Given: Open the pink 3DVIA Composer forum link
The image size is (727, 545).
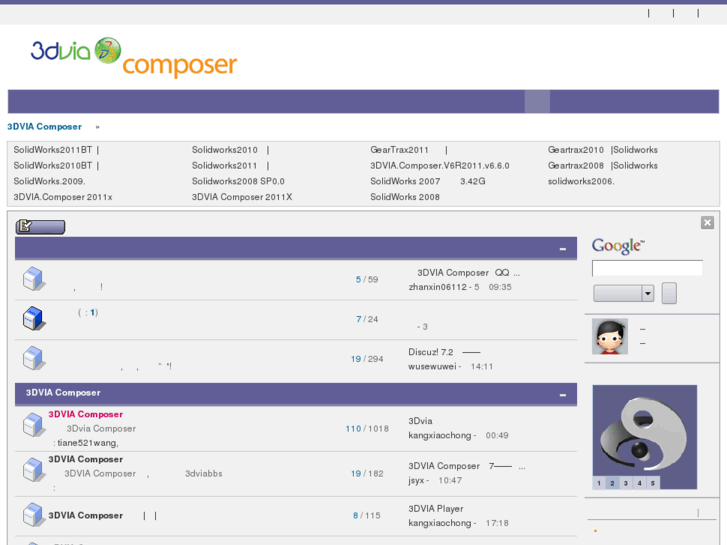Looking at the screenshot, I should [86, 414].
